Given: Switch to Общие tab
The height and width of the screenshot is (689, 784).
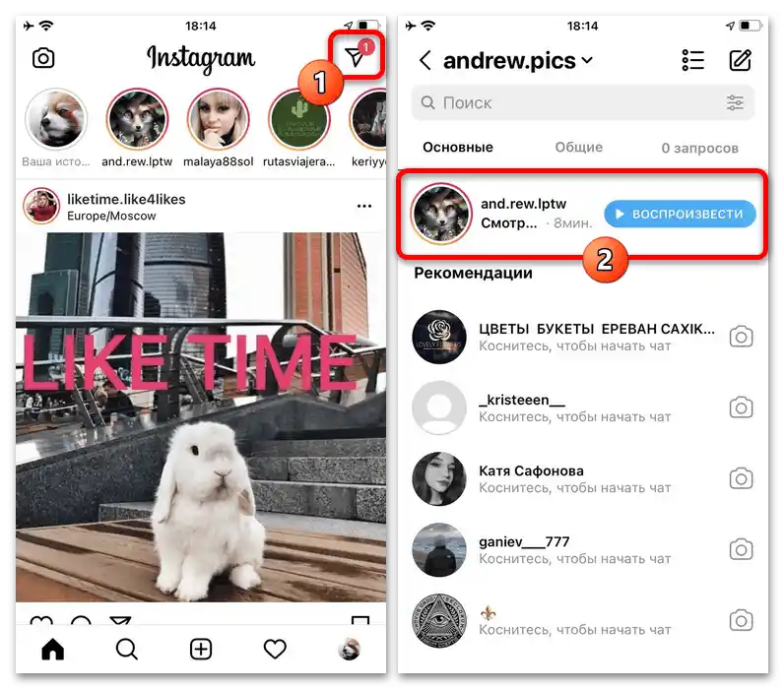Looking at the screenshot, I should [578, 148].
